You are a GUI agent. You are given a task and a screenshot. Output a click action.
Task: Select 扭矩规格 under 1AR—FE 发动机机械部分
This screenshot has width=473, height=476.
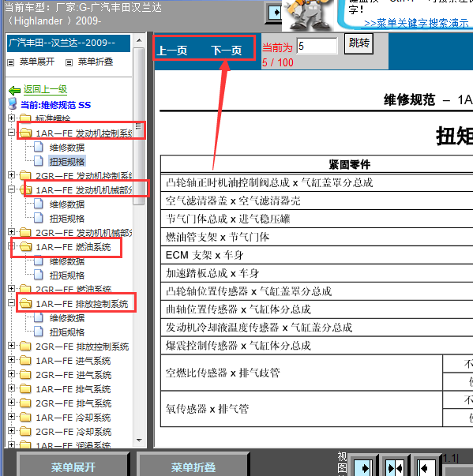[67, 219]
